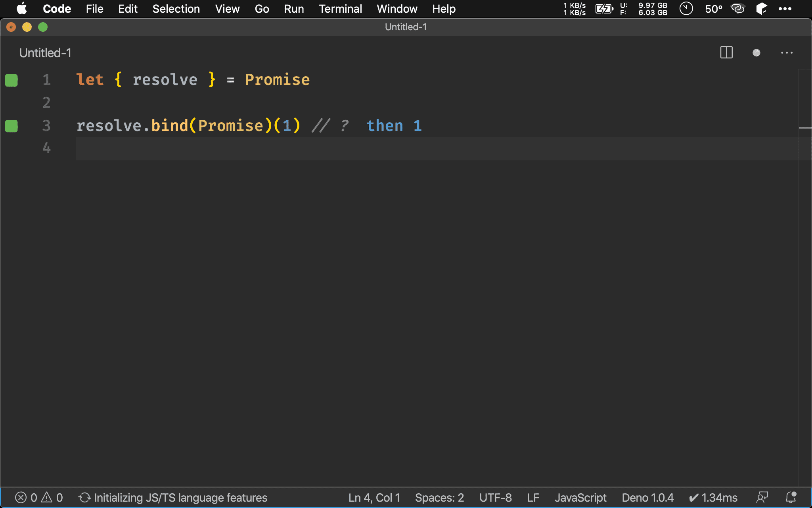This screenshot has width=812, height=508.
Task: Open the notifications bell in status bar
Action: [791, 498]
